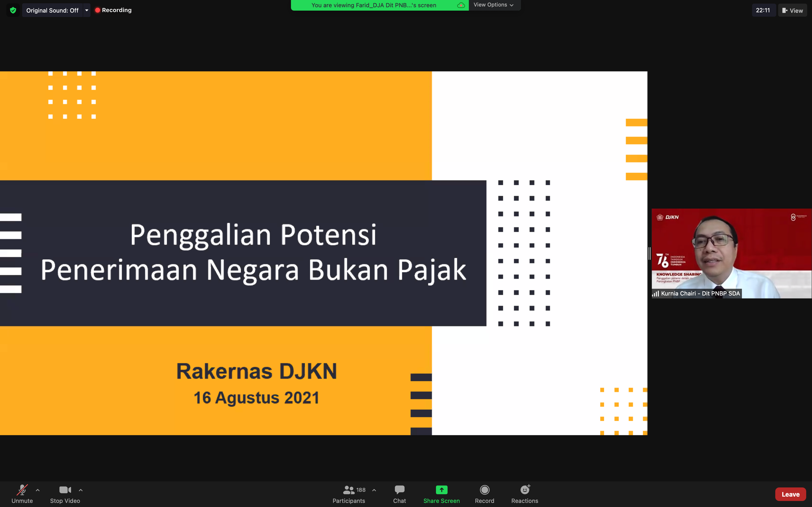Expand participants arrow next to 188
This screenshot has height=507, width=812.
[x=374, y=490]
